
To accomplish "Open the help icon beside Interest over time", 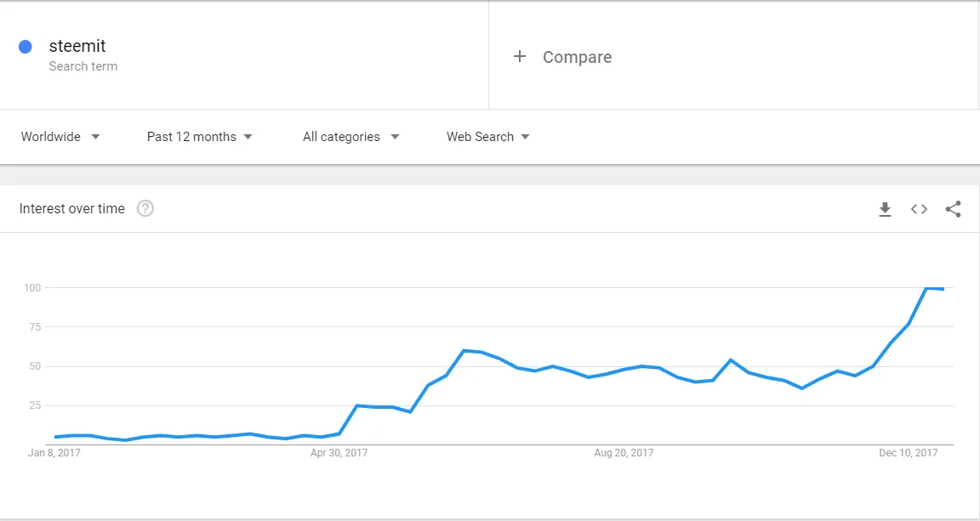I will (x=145, y=208).
